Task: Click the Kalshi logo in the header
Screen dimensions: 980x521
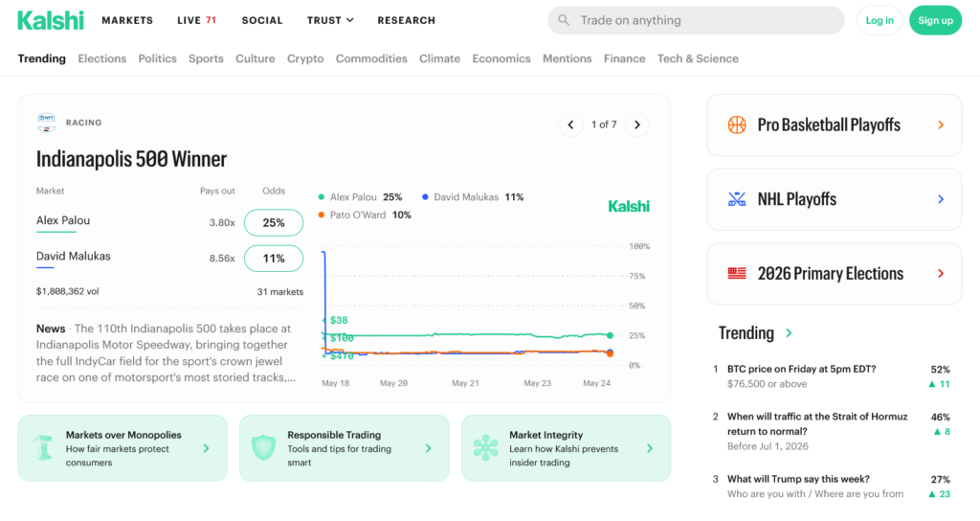Action: pyautogui.click(x=51, y=21)
